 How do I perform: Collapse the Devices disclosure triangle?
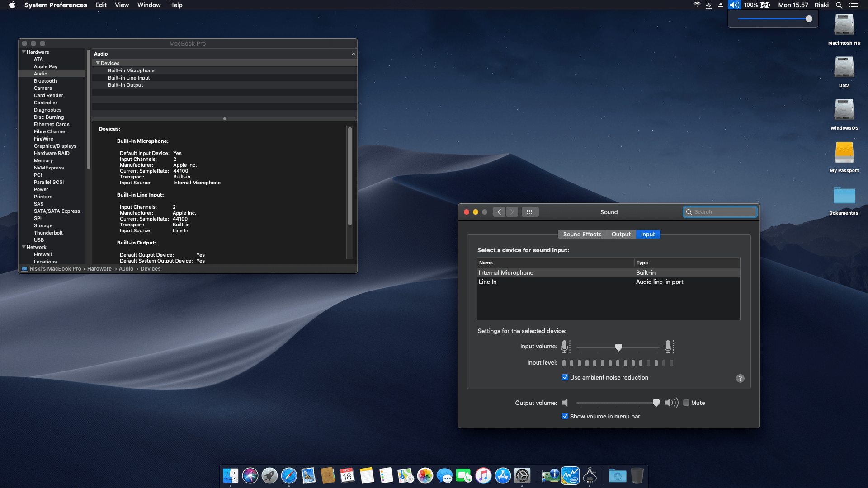[98, 63]
